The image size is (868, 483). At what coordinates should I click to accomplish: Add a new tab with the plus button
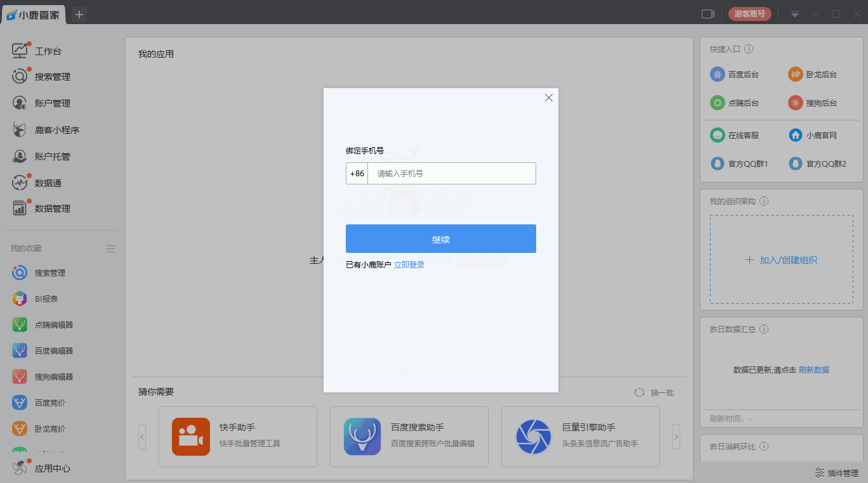79,15
